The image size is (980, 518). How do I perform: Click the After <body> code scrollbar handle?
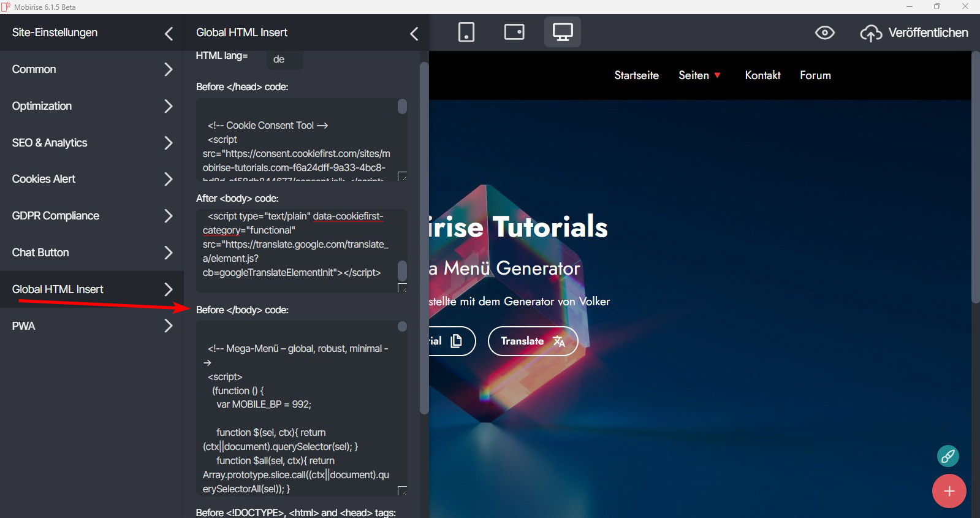point(402,270)
